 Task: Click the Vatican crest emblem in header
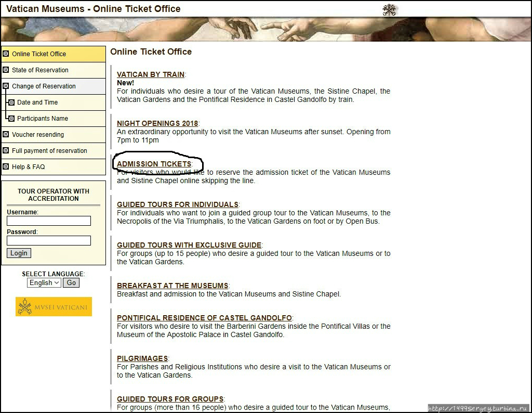(x=389, y=10)
